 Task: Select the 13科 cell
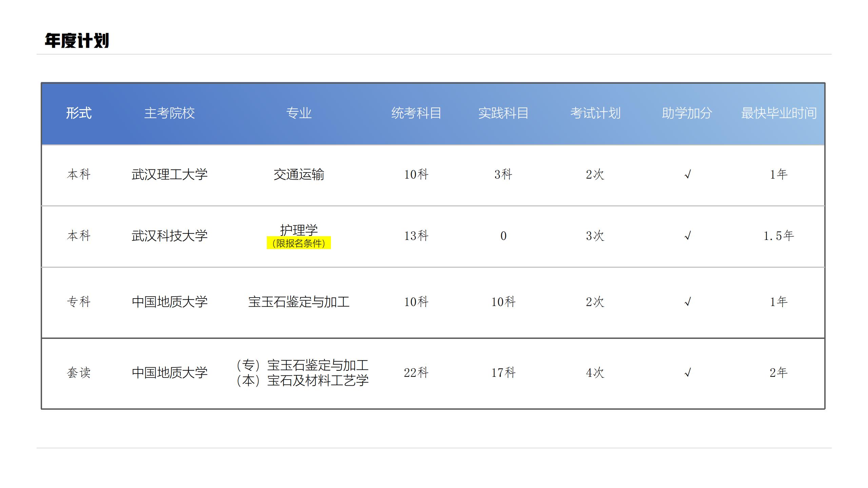(416, 236)
